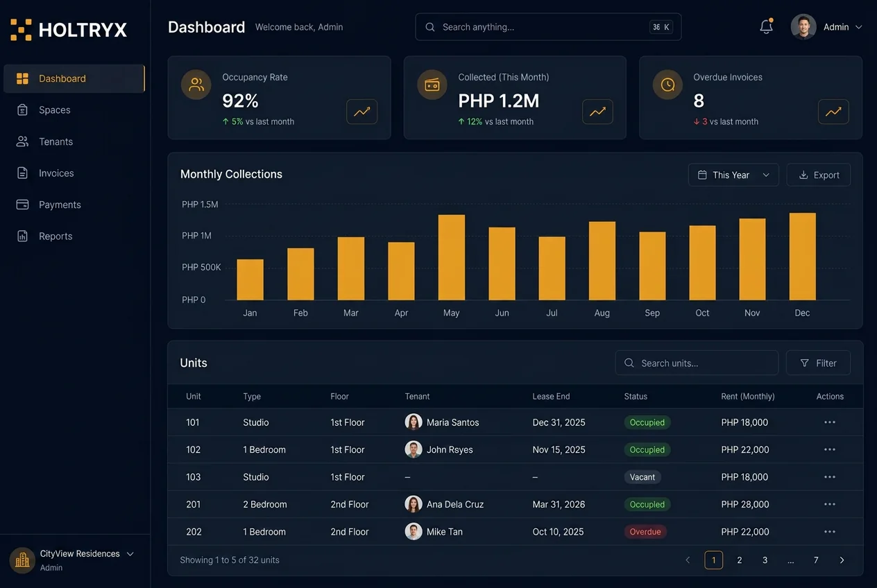Screen dimensions: 877x588
Task: Open actions menu for unit 102
Action: tap(829, 449)
